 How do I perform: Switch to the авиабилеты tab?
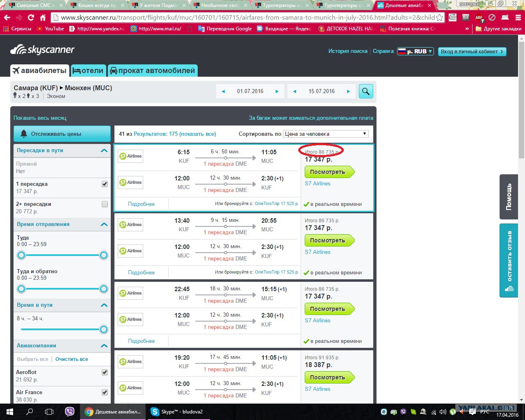39,71
